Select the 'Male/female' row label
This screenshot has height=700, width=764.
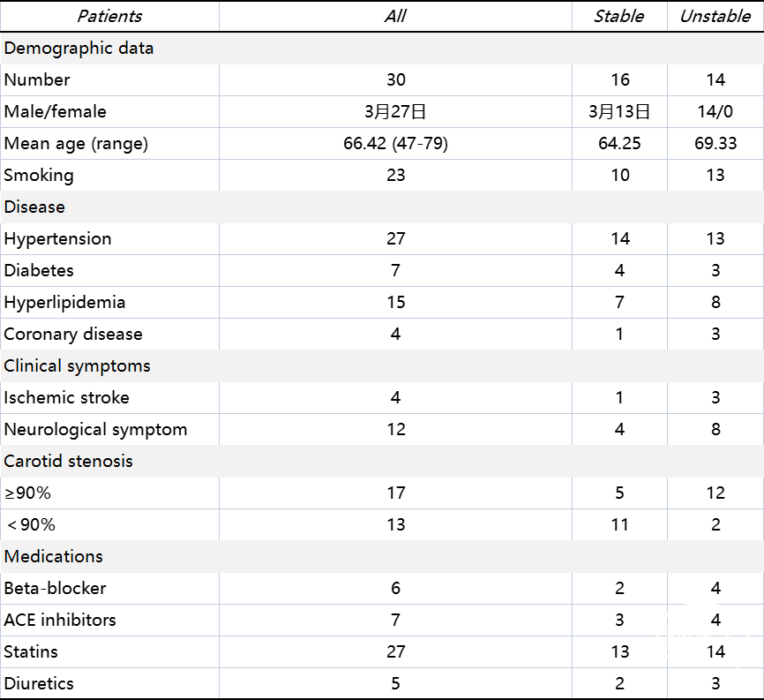(x=55, y=111)
